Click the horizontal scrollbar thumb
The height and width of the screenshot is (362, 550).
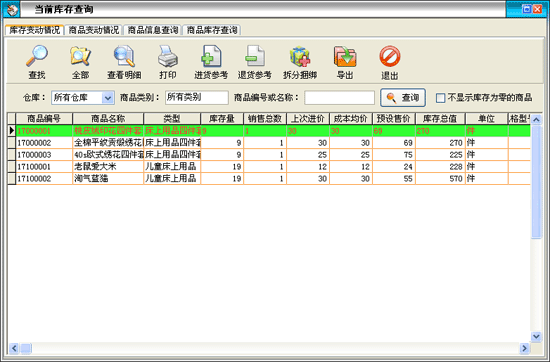click(x=26, y=348)
